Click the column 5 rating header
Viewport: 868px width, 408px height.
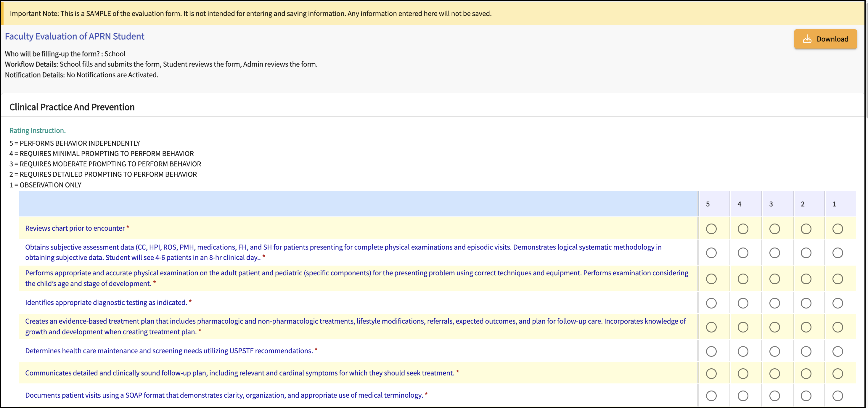708,204
